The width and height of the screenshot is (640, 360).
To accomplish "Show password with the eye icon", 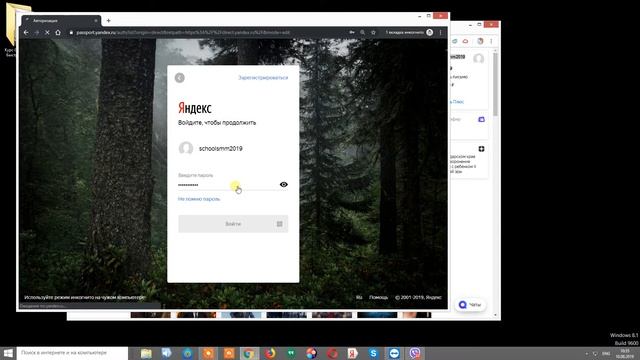I will pos(284,184).
